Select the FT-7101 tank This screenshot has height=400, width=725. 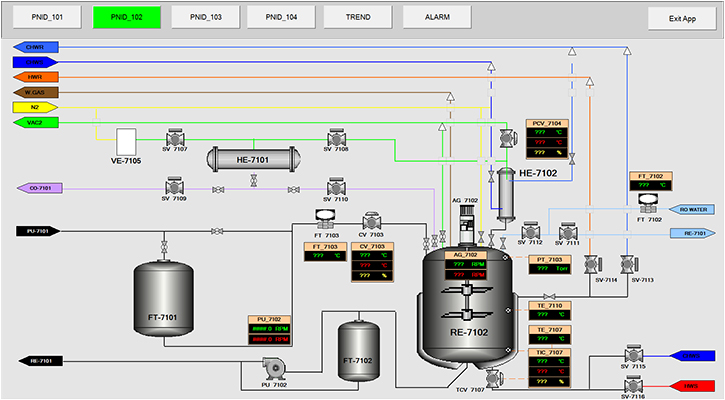[x=164, y=298]
